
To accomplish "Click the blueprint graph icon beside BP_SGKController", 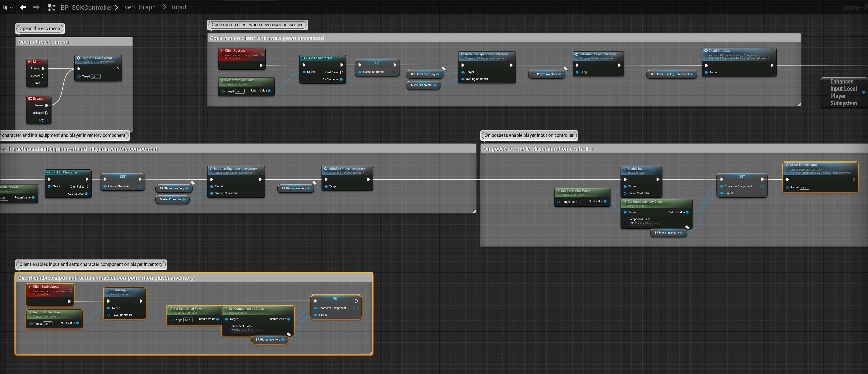I will [x=52, y=8].
